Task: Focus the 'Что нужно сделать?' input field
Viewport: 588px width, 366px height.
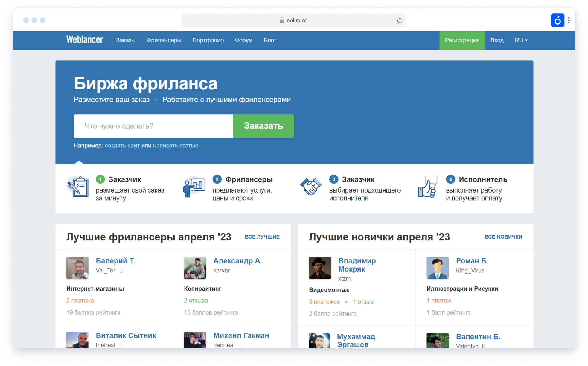Action: (x=153, y=126)
